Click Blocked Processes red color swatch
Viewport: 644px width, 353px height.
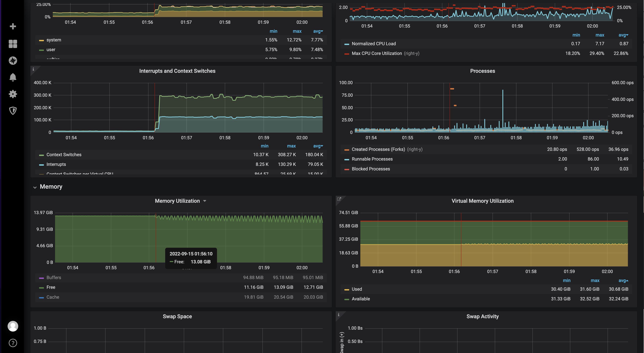(x=347, y=169)
